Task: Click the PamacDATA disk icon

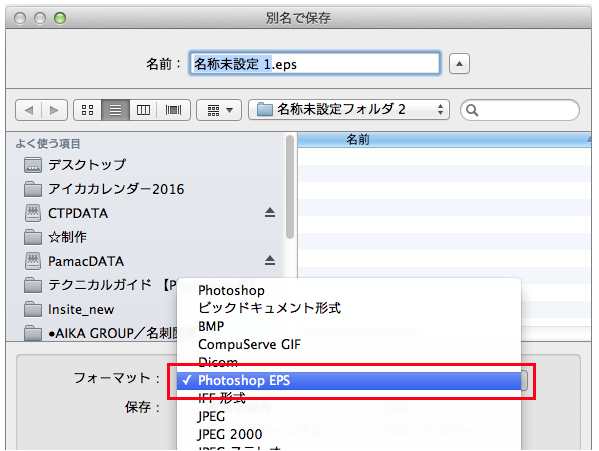Action: (33, 261)
